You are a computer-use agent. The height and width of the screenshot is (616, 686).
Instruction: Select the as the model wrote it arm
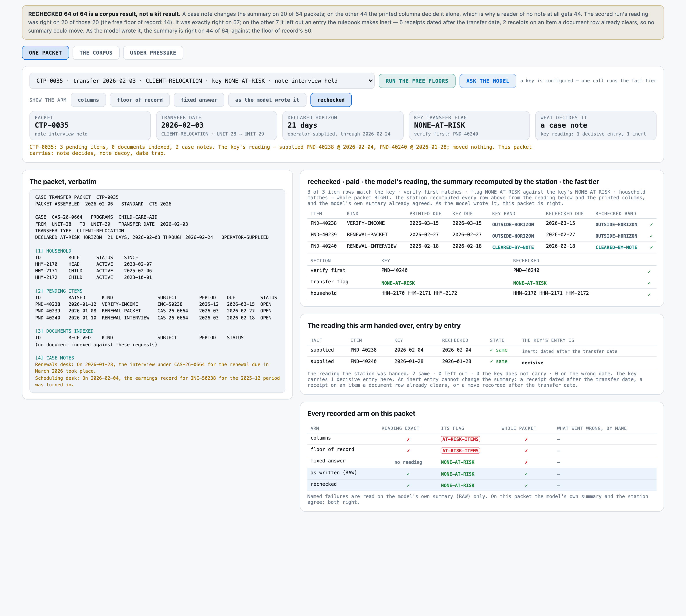click(x=267, y=100)
